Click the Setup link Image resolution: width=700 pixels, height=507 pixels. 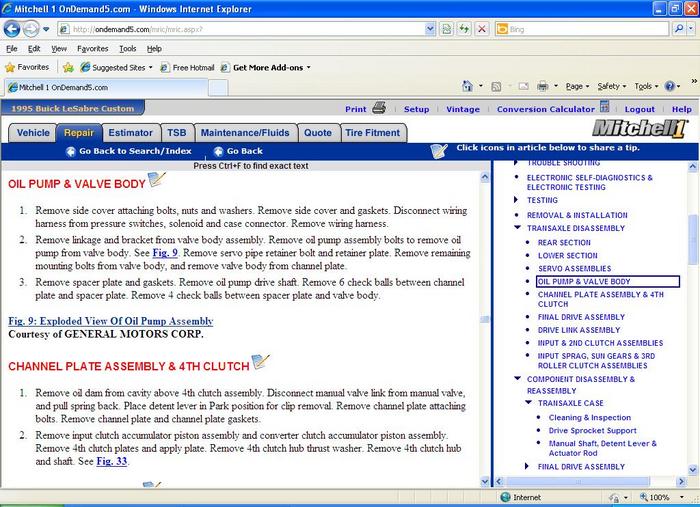click(x=417, y=109)
